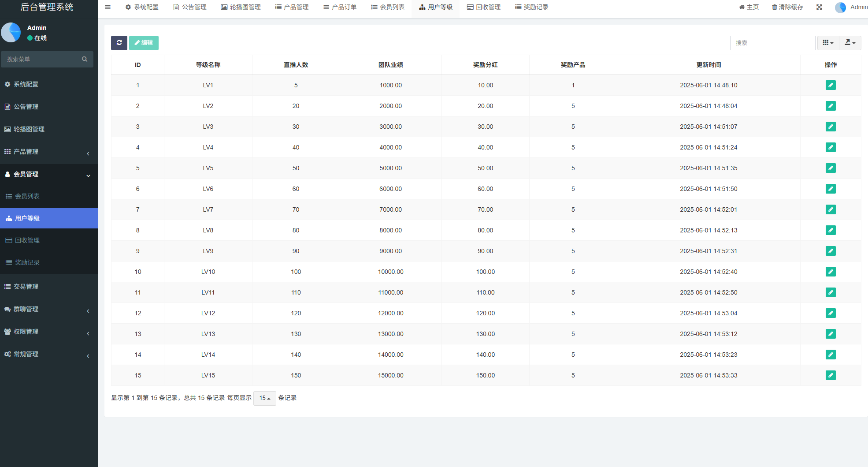
Task: Switch to the 产品订单 top tab
Action: pyautogui.click(x=340, y=7)
